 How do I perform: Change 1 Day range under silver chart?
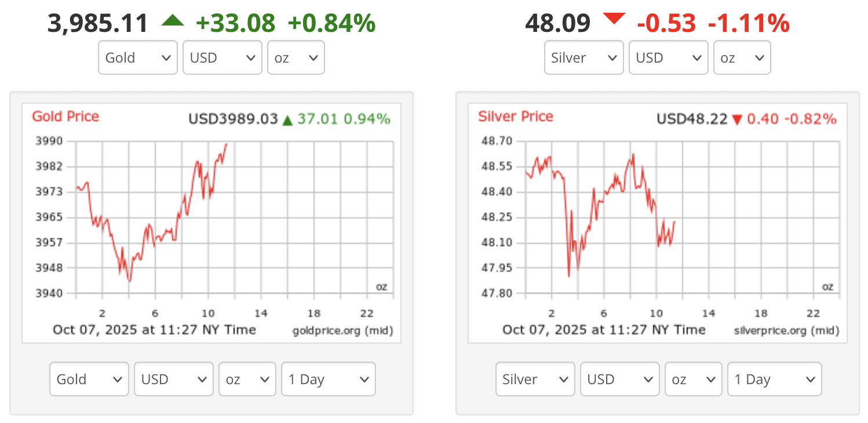[x=775, y=379]
